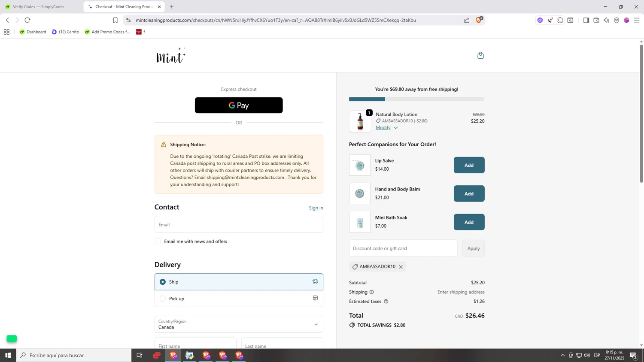The height and width of the screenshot is (362, 644).
Task: Open Windows Start menu
Action: [8, 355]
